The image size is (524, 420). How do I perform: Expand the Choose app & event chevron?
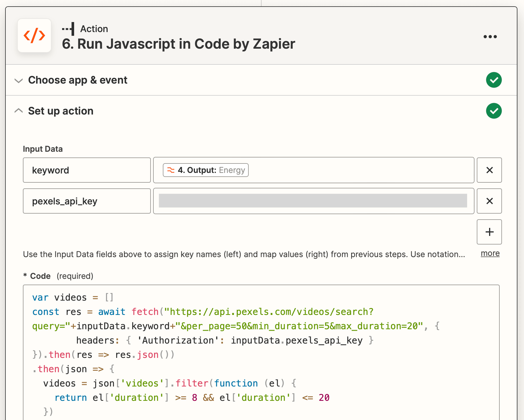click(x=19, y=80)
